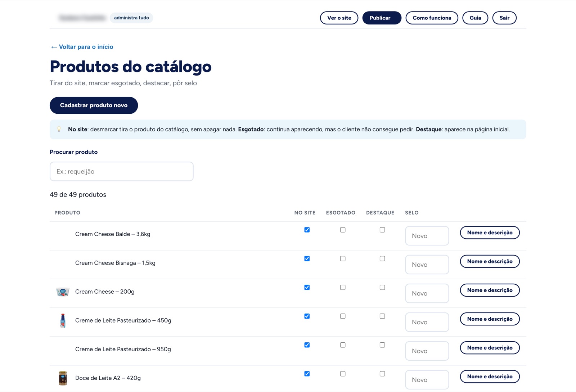Screen dimensions: 576x392
Task: Enable Destaque for Doce de Leite A2
Action: pyautogui.click(x=382, y=374)
